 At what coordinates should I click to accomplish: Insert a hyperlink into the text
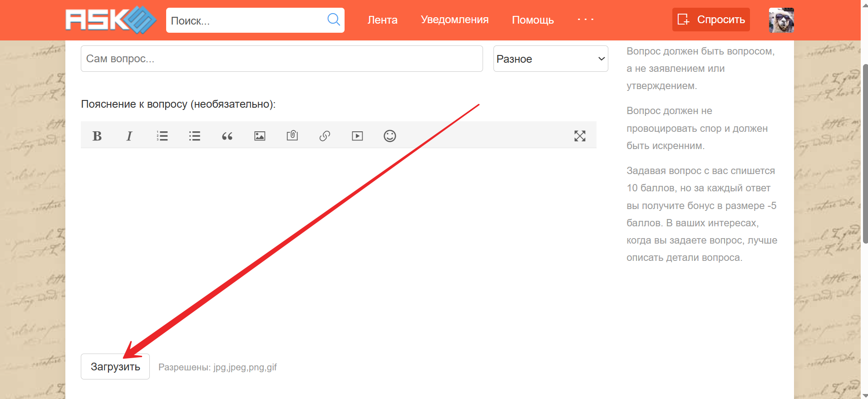[x=325, y=136]
